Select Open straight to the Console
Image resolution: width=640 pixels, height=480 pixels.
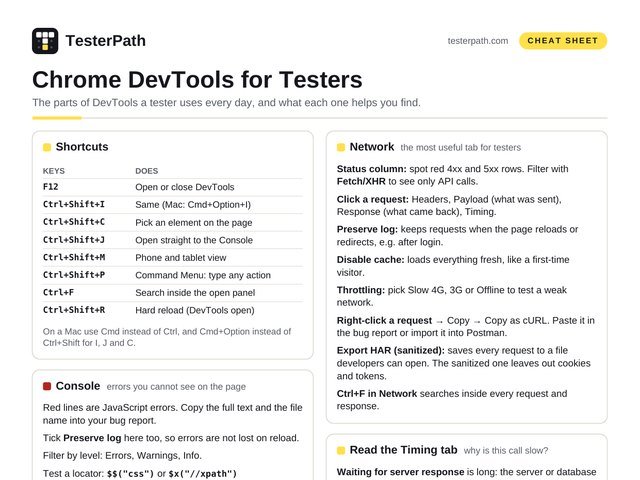coord(194,240)
